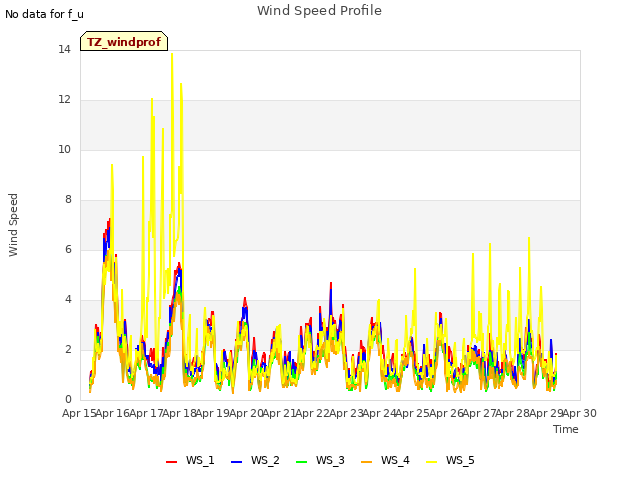This screenshot has width=640, height=480.
Task: Click the Wind Speed y-axis title
Action: coord(13,225)
